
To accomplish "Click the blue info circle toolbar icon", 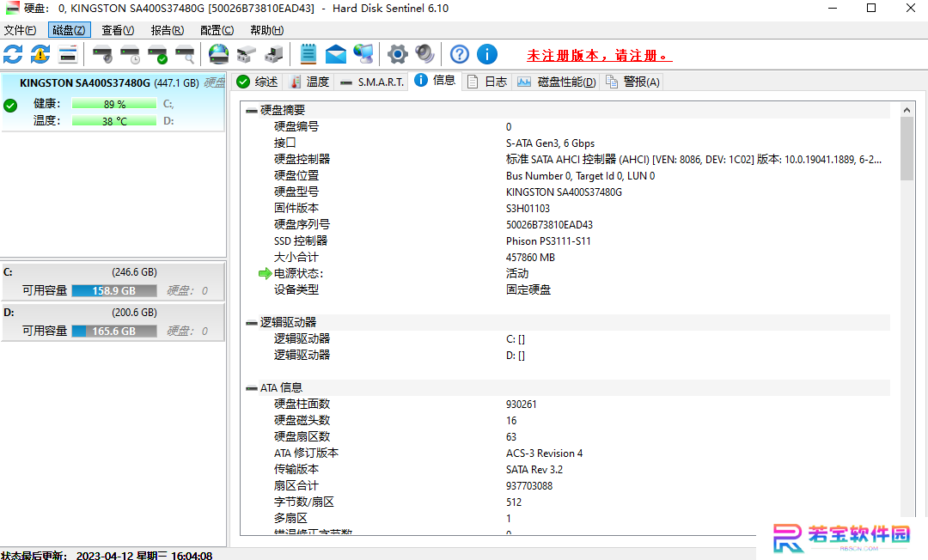I will [487, 54].
